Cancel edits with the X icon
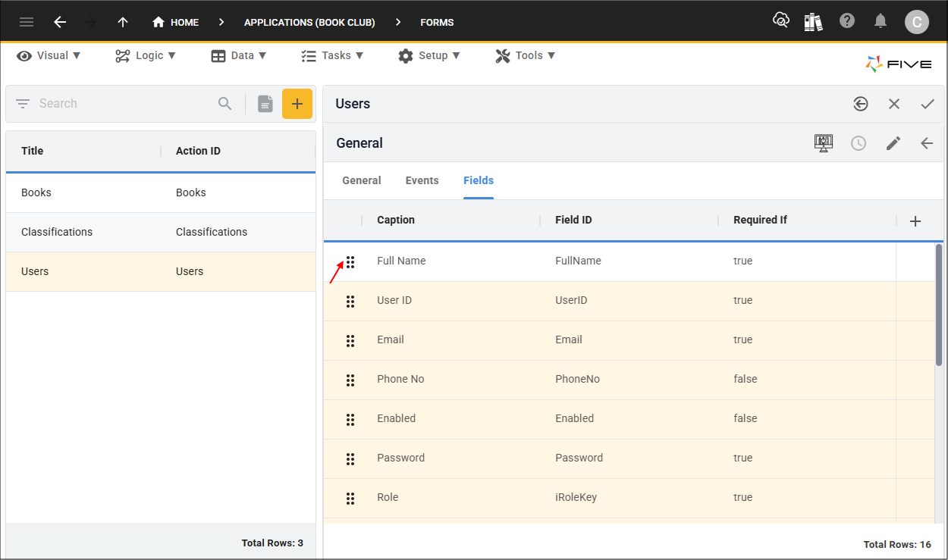Screen dimensions: 948x560 point(894,104)
